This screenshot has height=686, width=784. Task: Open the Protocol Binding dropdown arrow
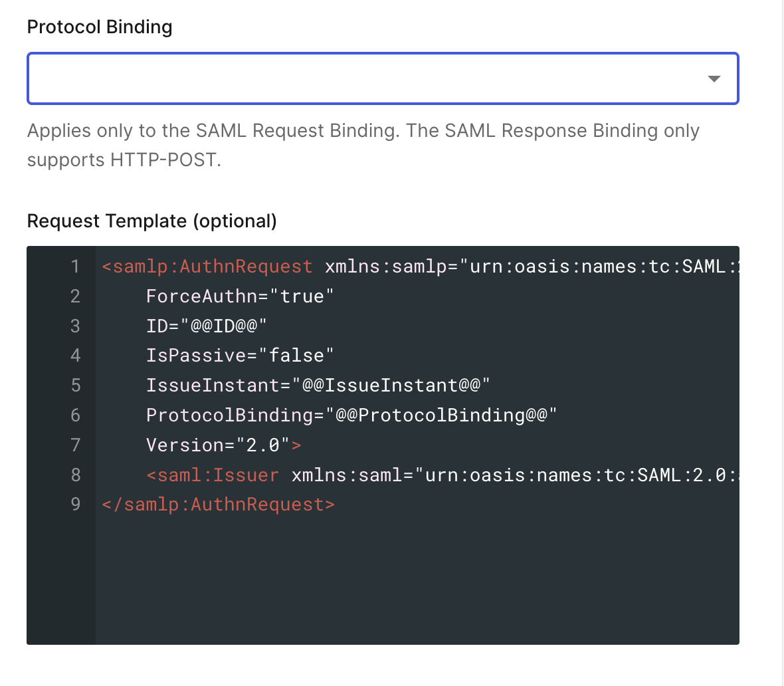[x=714, y=79]
